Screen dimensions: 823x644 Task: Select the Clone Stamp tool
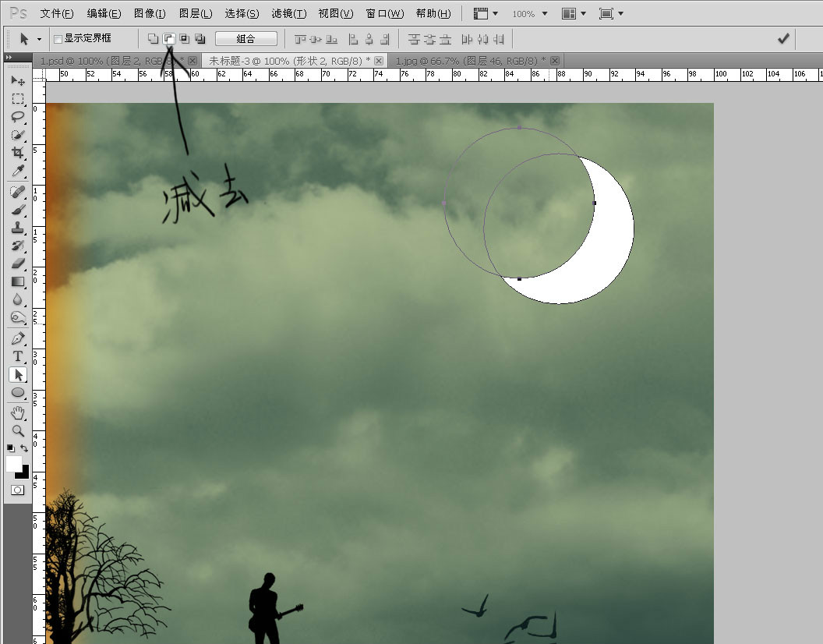tap(18, 228)
